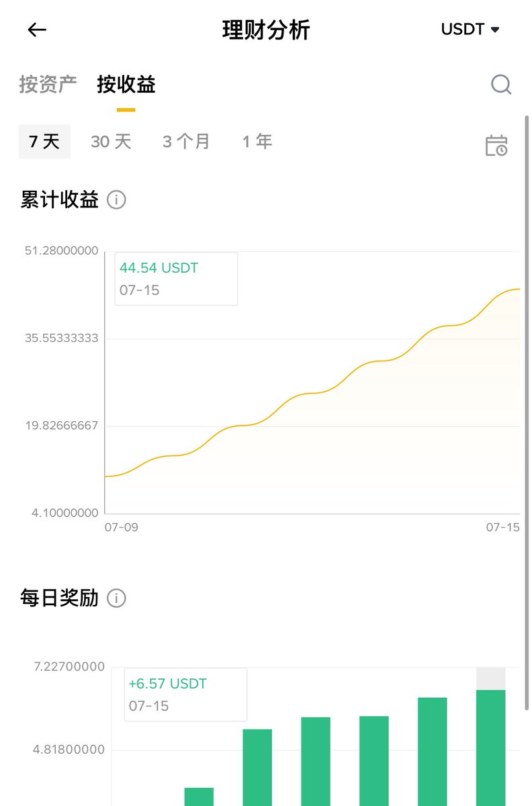
Task: Tap the 07-09 label on earnings chart
Action: point(122,527)
